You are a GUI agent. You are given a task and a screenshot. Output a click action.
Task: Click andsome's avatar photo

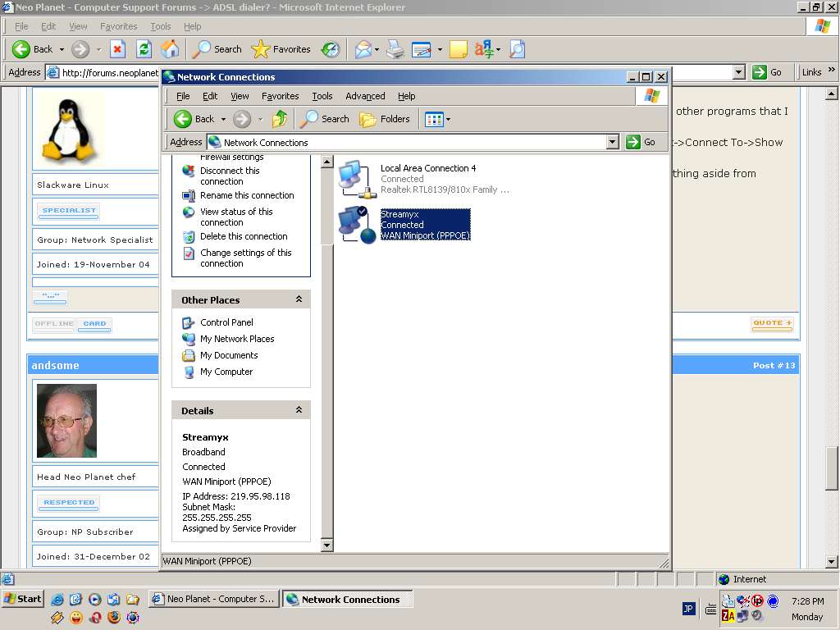point(66,421)
